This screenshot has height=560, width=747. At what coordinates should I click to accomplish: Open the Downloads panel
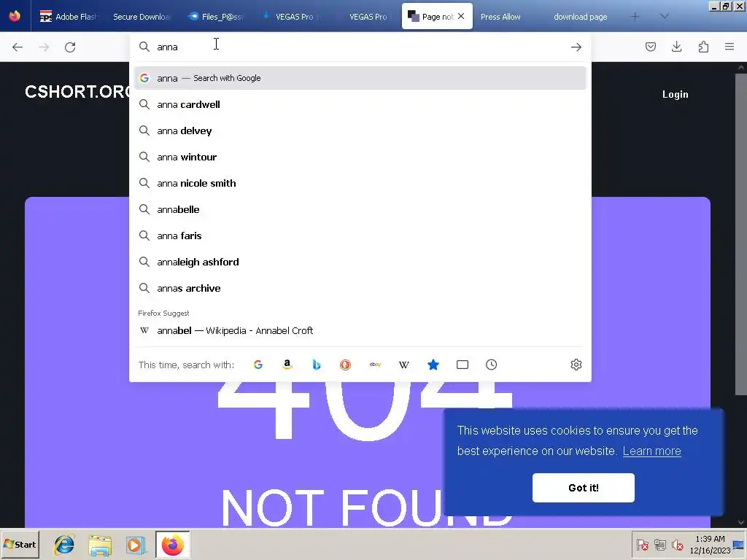point(676,47)
